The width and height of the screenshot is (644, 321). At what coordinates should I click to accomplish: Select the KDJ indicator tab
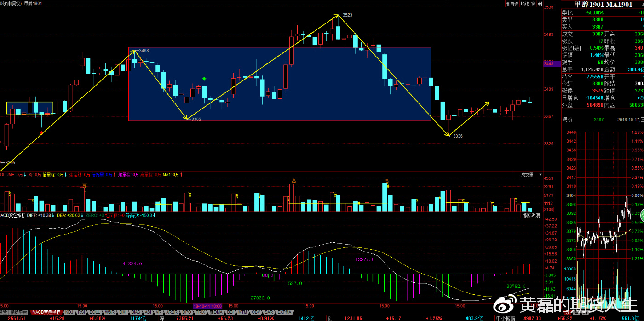click(69, 312)
